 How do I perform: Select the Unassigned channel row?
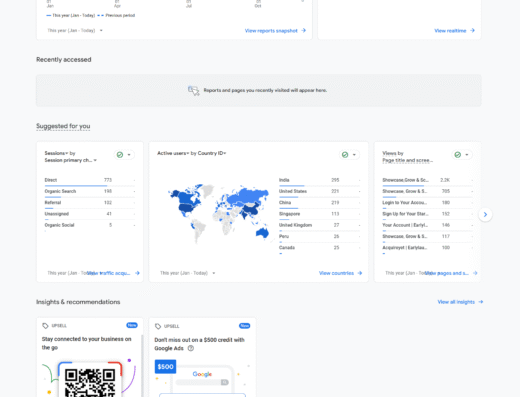click(x=90, y=214)
